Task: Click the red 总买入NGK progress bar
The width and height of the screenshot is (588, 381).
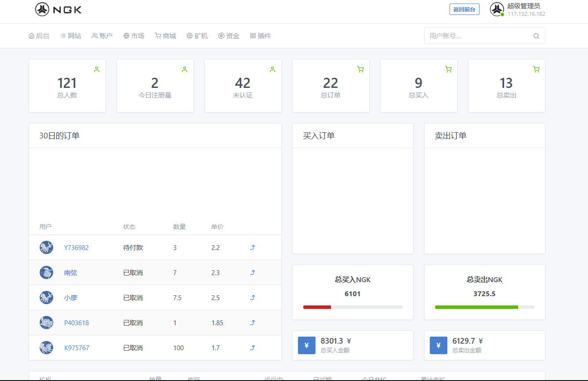Action: click(317, 307)
